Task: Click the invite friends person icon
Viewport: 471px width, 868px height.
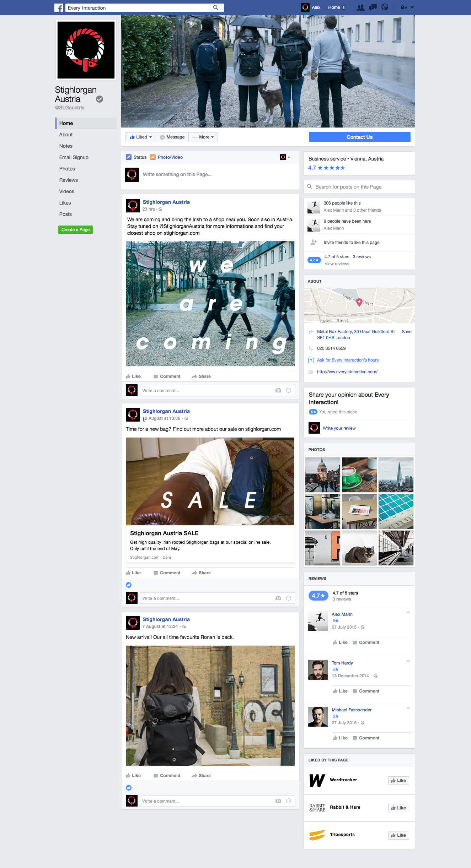Action: 314,242
